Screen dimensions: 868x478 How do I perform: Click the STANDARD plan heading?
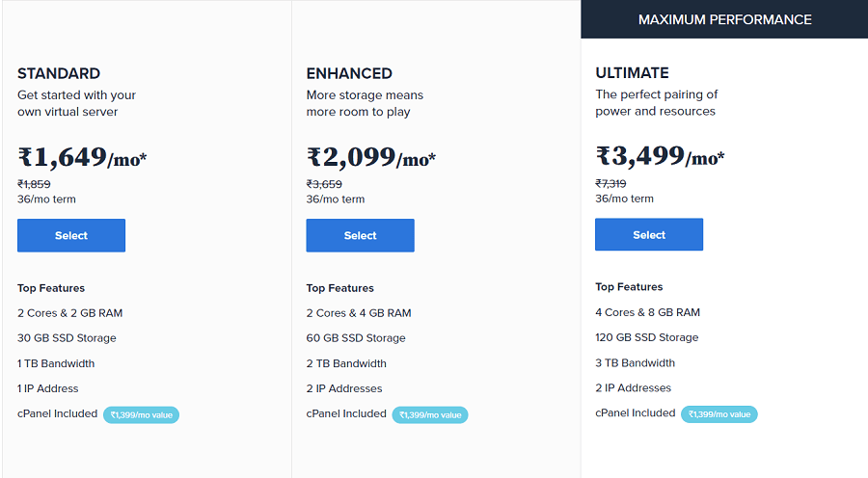[x=59, y=73]
